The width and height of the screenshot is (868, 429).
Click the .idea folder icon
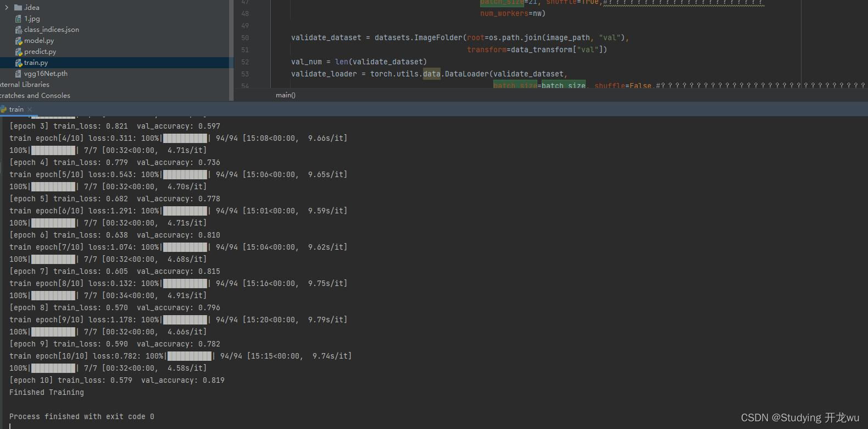coord(18,8)
